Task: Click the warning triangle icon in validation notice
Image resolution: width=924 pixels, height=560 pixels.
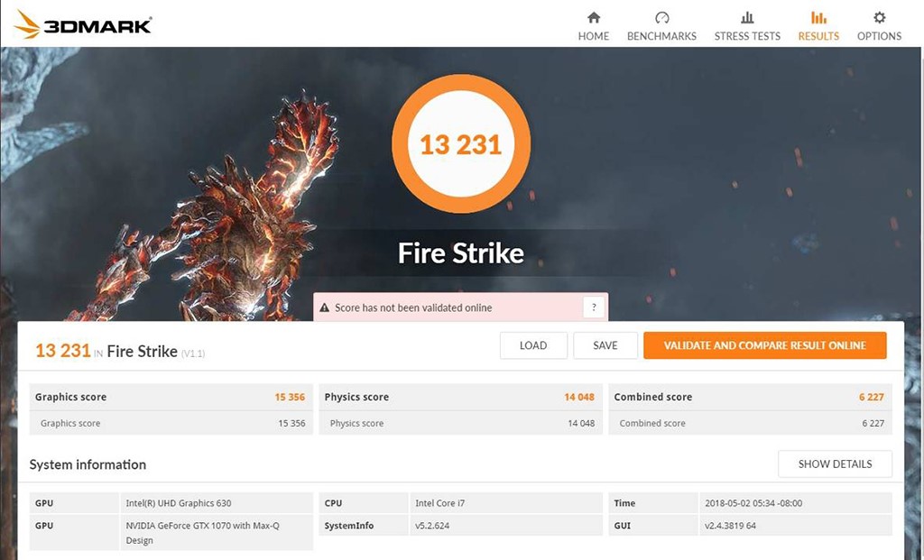Action: (324, 308)
